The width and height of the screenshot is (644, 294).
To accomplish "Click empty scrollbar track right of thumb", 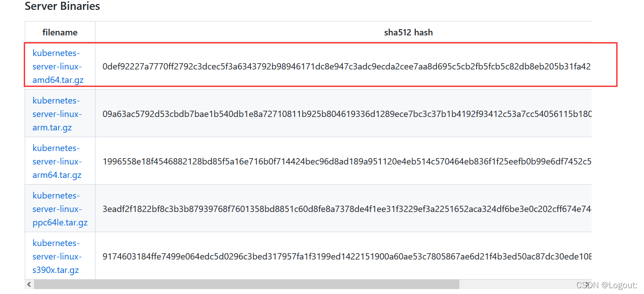I will pos(520,285).
